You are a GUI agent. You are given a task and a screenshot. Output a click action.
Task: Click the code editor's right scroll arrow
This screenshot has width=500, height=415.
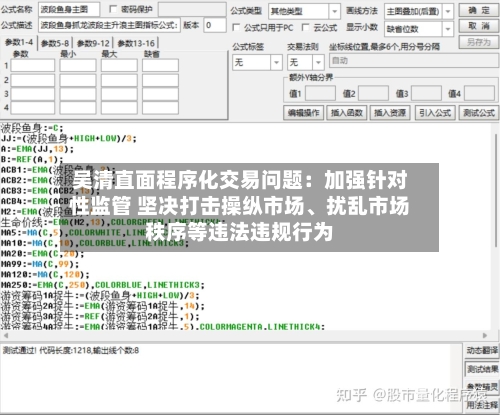tap(485, 335)
